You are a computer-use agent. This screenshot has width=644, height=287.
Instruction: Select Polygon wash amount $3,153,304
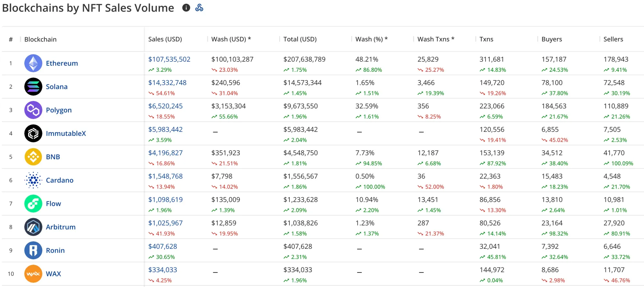click(228, 106)
